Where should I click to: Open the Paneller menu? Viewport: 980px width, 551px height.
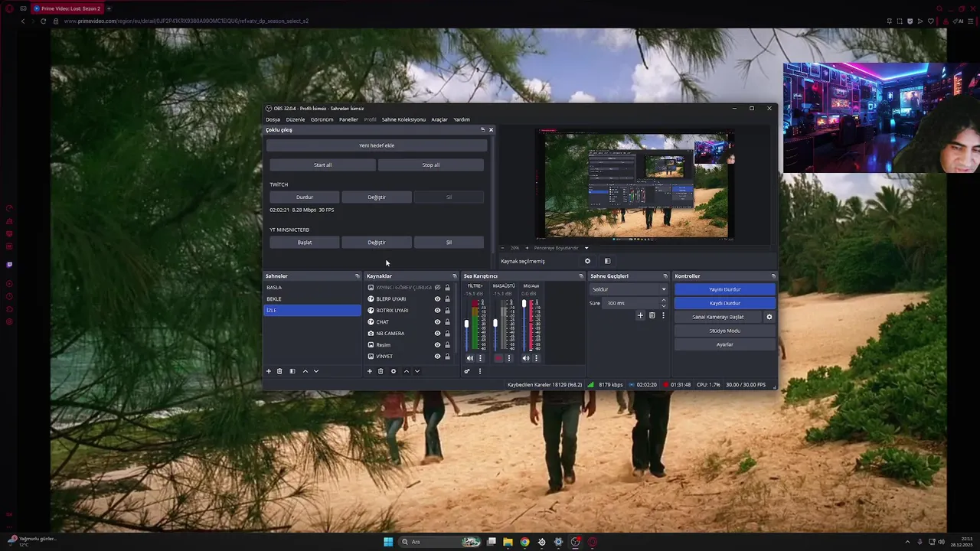[348, 119]
